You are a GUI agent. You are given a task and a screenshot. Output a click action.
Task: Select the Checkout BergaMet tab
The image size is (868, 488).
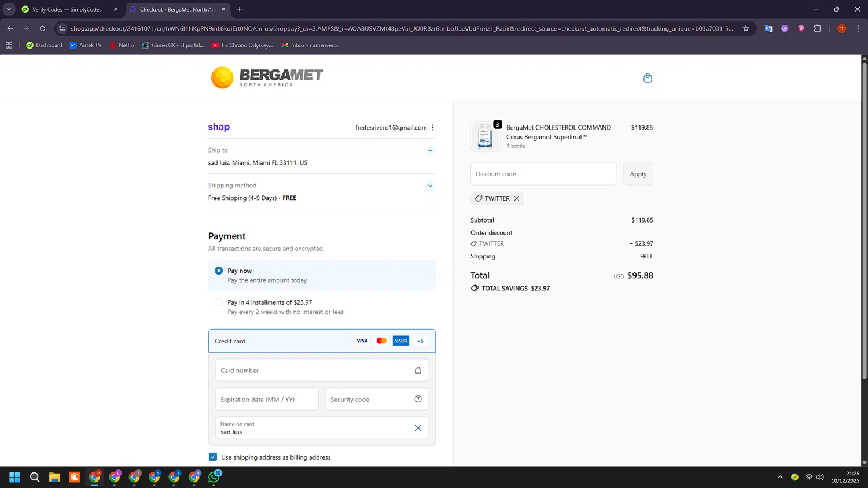pos(177,9)
